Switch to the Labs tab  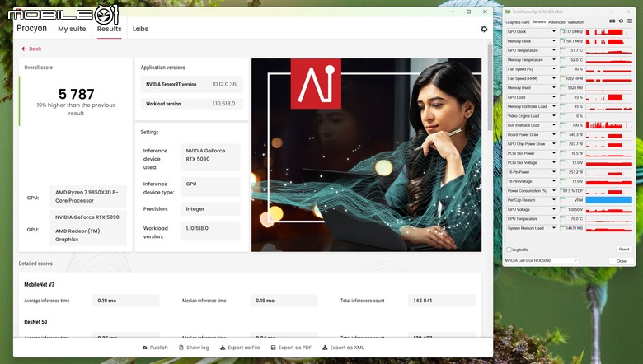(140, 29)
